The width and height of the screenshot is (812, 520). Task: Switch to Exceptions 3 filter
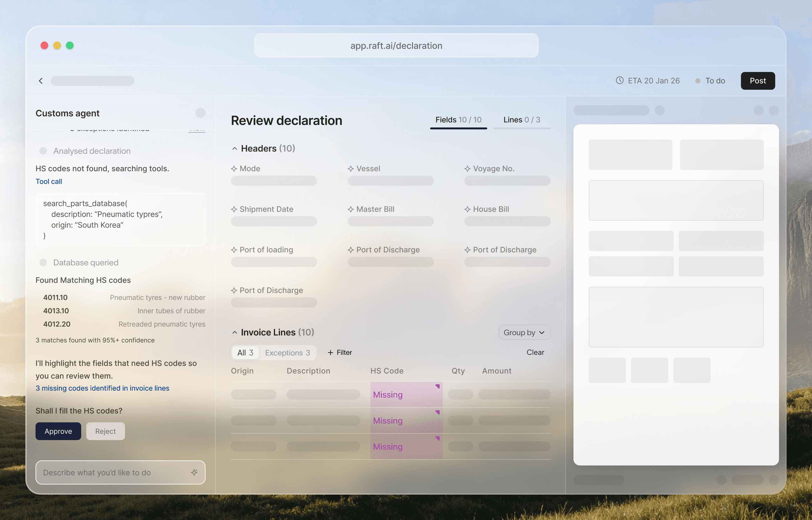(287, 353)
